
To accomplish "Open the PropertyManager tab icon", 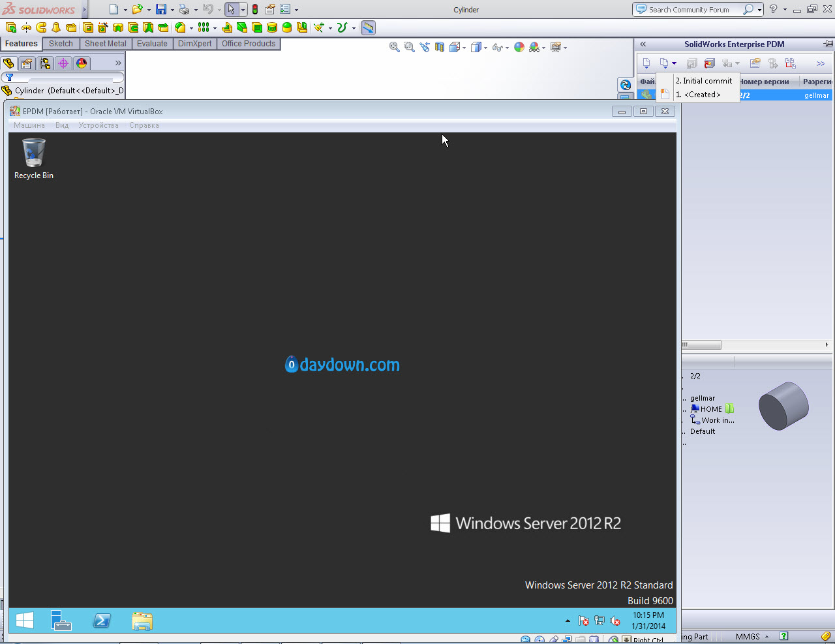I will (x=27, y=63).
